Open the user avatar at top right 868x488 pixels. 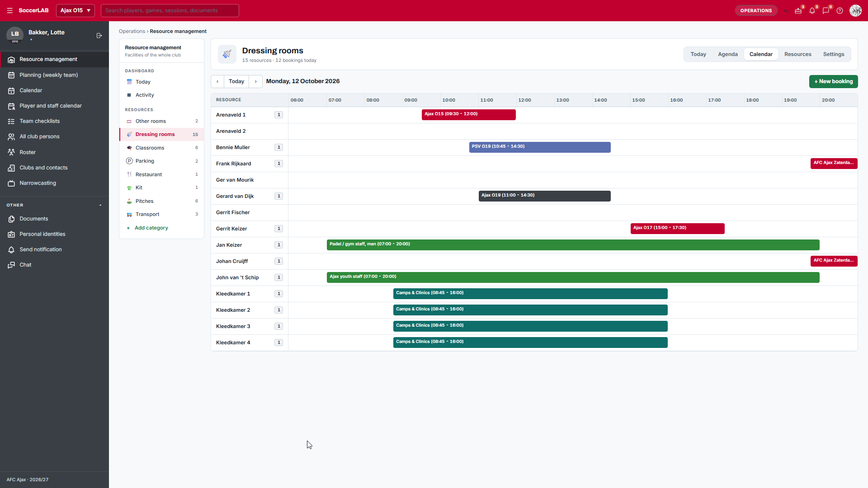point(855,10)
